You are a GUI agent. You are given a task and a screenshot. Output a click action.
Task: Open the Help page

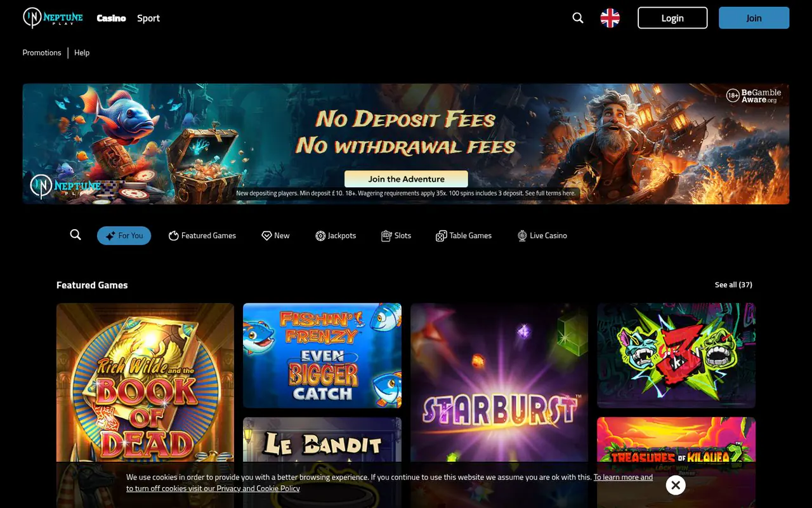tap(82, 53)
